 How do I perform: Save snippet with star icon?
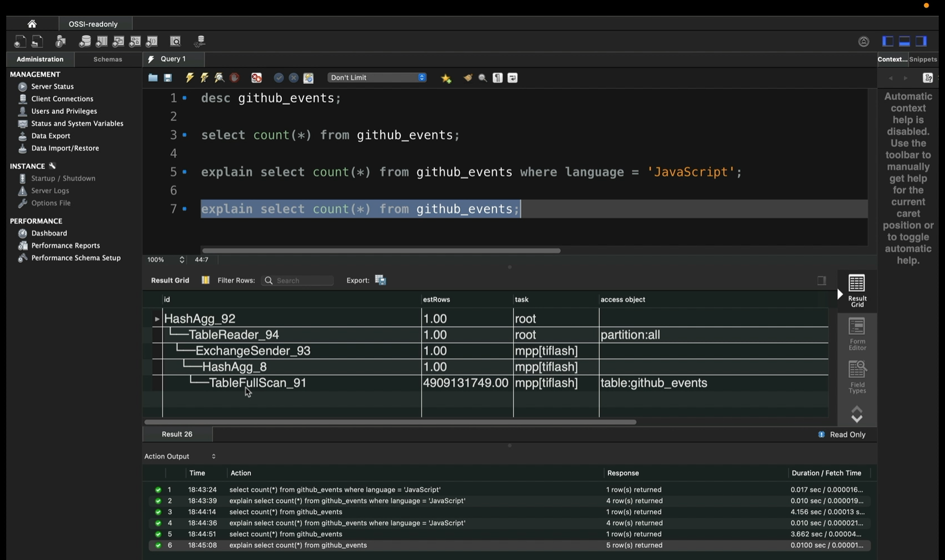pos(446,79)
